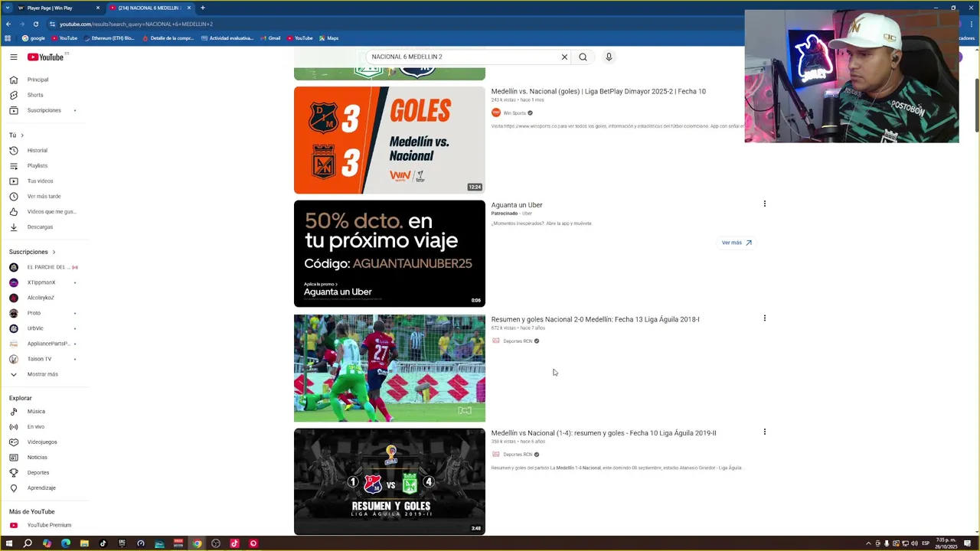Open Medellín vs Nacional (1-4) title
Viewport: 980px width, 551px height.
tap(603, 433)
